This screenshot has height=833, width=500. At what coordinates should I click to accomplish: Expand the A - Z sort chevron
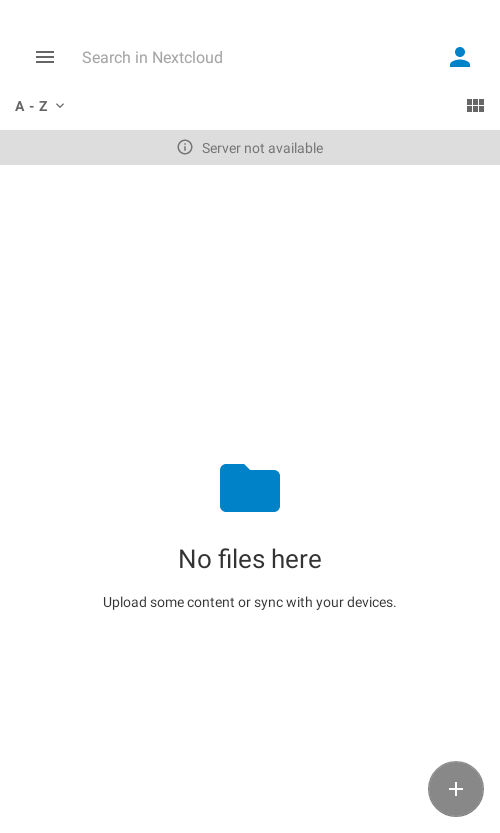click(x=60, y=106)
